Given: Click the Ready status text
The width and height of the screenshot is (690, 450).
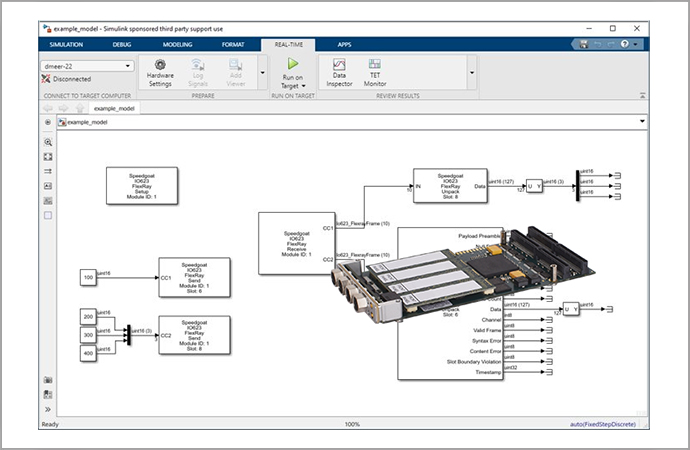Looking at the screenshot, I should pos(50,424).
